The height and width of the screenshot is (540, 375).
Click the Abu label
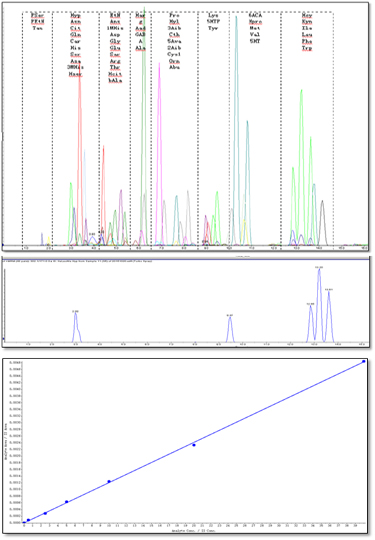tap(175, 68)
